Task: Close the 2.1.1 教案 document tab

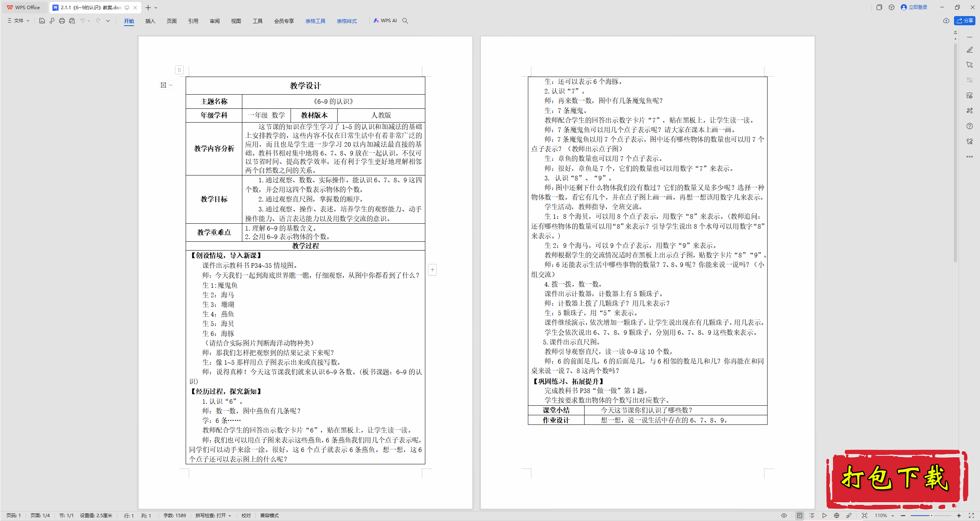Action: click(135, 8)
